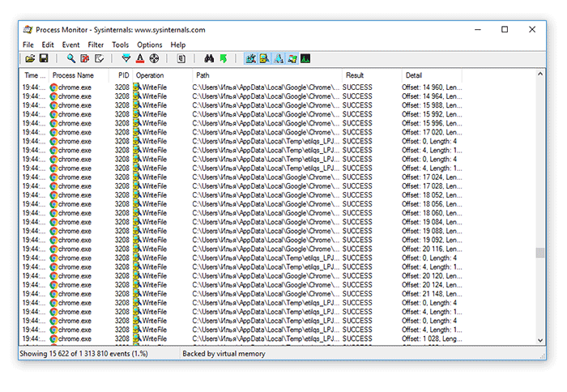The height and width of the screenshot is (392, 567).
Task: Toggle Show File System Activity
Action: pyautogui.click(x=264, y=58)
